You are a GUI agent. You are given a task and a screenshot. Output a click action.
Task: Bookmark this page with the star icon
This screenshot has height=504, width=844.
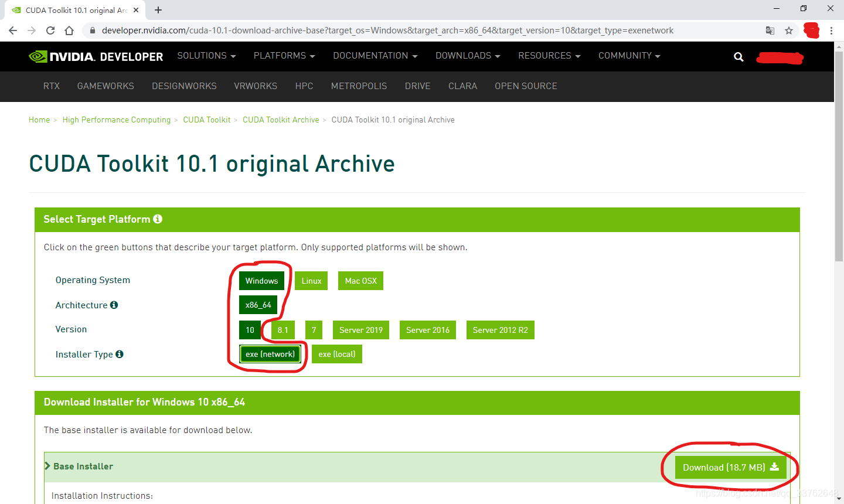pos(789,30)
